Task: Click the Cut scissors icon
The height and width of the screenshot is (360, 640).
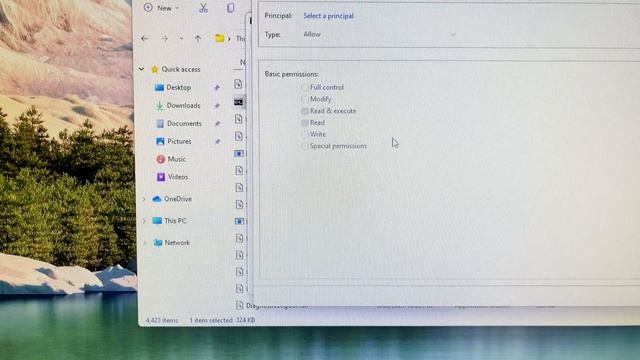Action: coord(203,8)
